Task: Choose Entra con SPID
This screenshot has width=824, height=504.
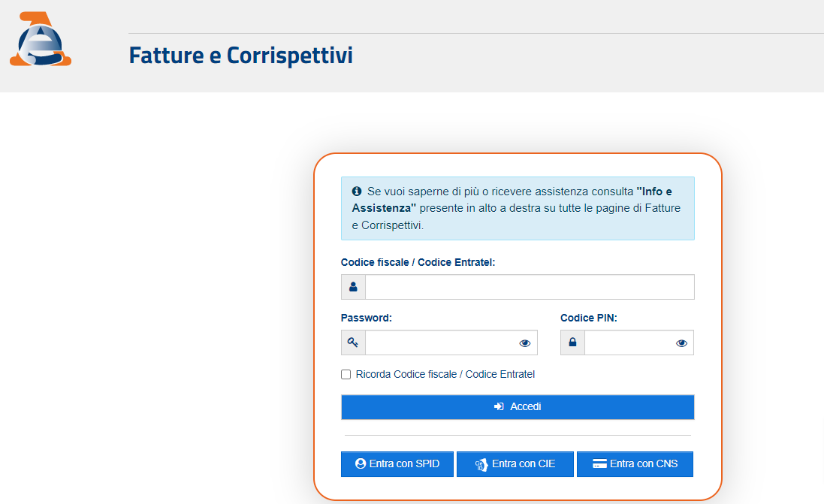Action: click(397, 464)
